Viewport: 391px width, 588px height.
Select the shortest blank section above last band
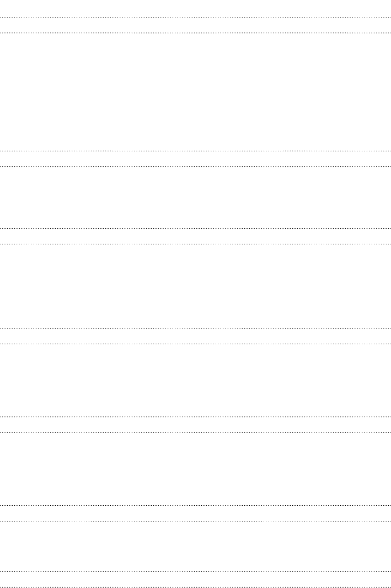tap(195, 546)
